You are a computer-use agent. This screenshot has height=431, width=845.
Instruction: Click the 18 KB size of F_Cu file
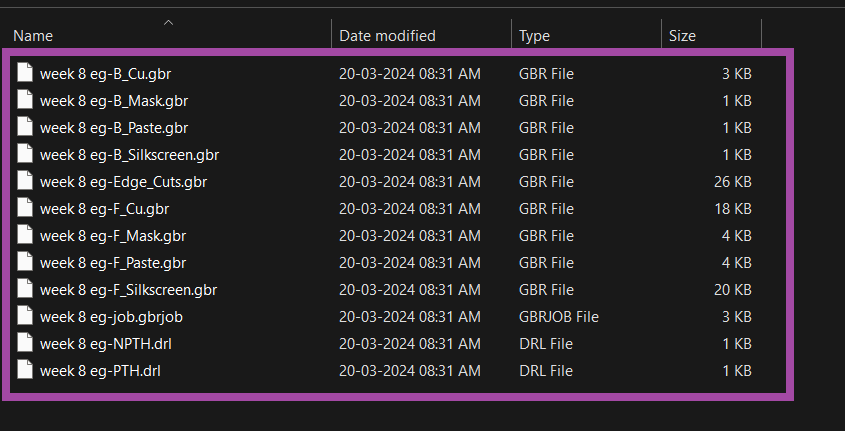click(734, 208)
